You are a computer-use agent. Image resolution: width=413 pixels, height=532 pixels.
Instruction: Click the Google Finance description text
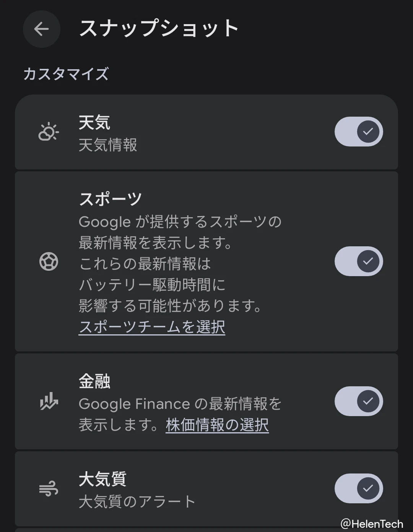coord(180,404)
